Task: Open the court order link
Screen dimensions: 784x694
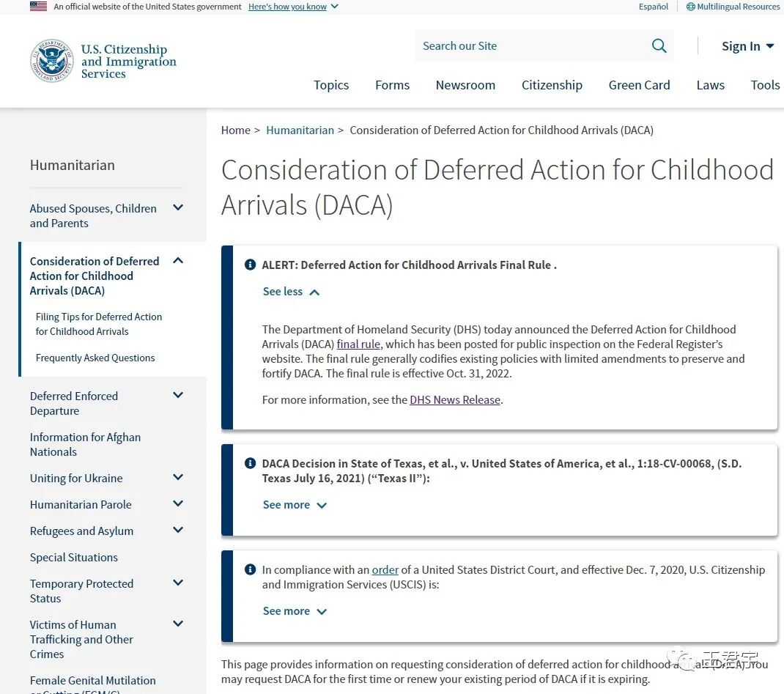Action: (385, 570)
